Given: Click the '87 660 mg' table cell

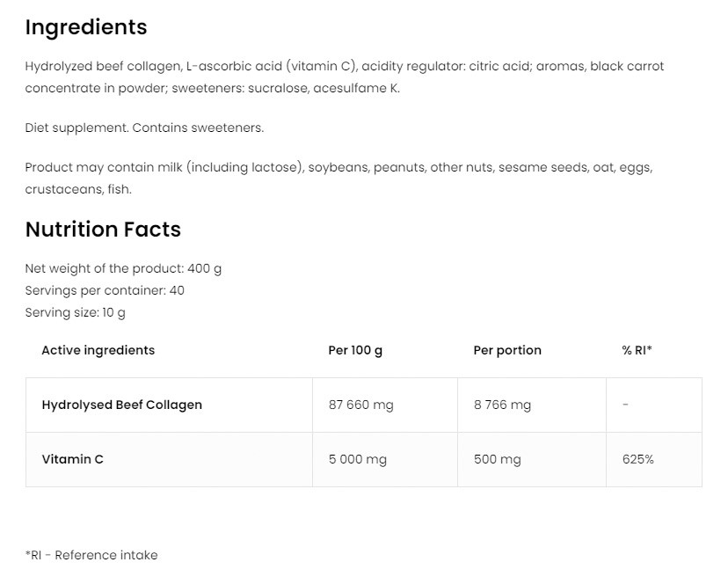Looking at the screenshot, I should (x=360, y=405).
